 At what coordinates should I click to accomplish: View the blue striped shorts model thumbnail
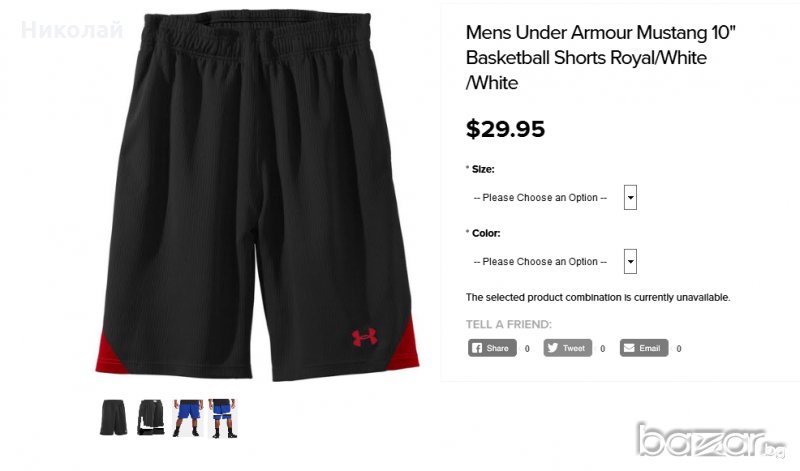(x=222, y=418)
